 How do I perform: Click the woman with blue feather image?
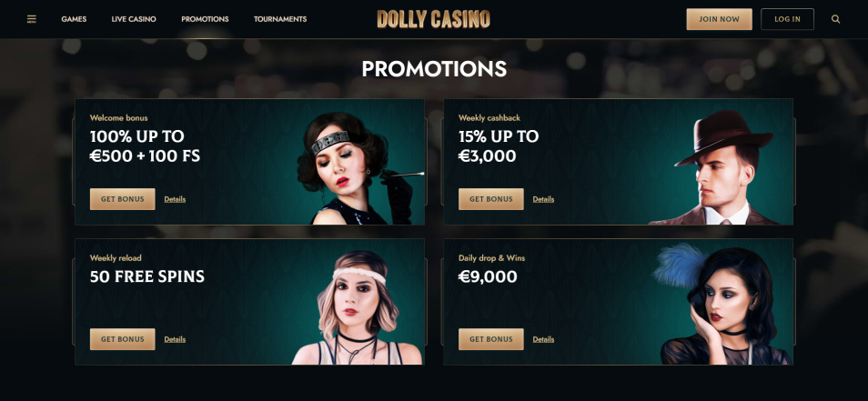click(722, 304)
